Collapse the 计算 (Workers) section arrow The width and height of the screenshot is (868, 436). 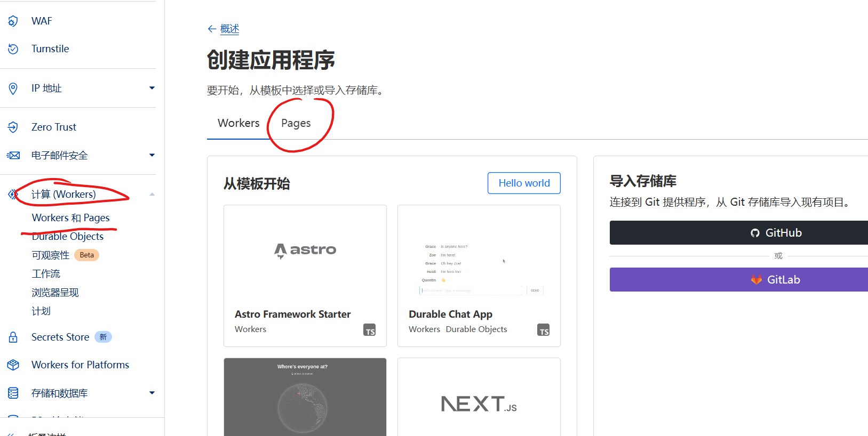tap(152, 195)
